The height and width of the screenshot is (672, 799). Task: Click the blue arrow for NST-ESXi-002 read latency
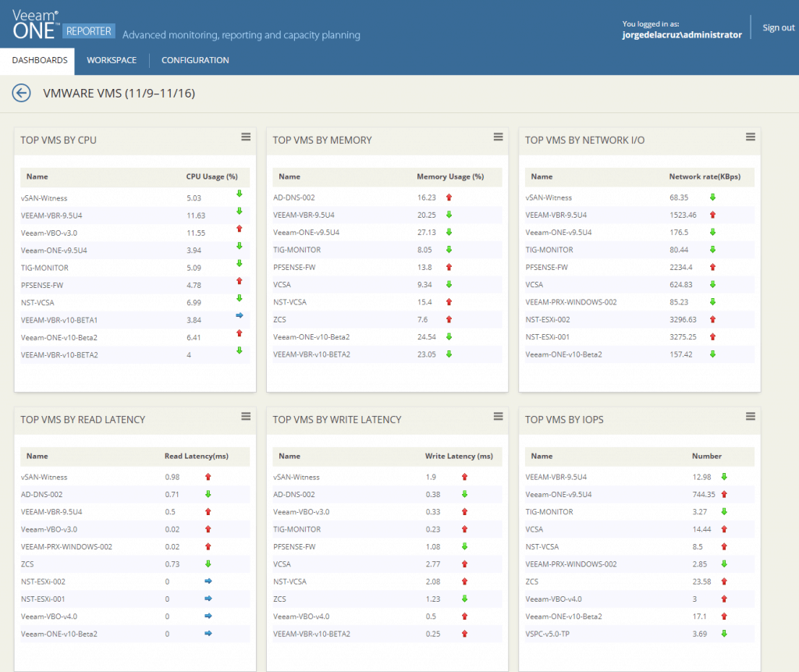[x=208, y=581]
